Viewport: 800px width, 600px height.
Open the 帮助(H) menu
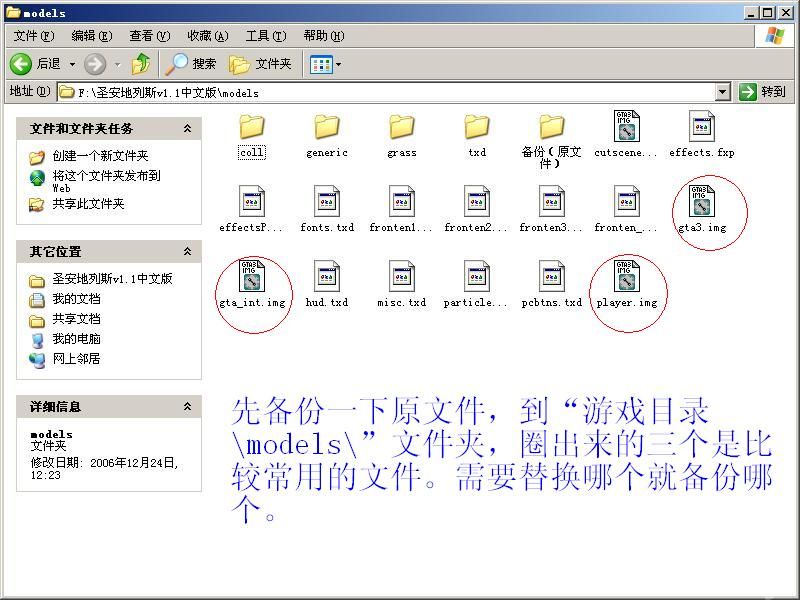[x=323, y=36]
